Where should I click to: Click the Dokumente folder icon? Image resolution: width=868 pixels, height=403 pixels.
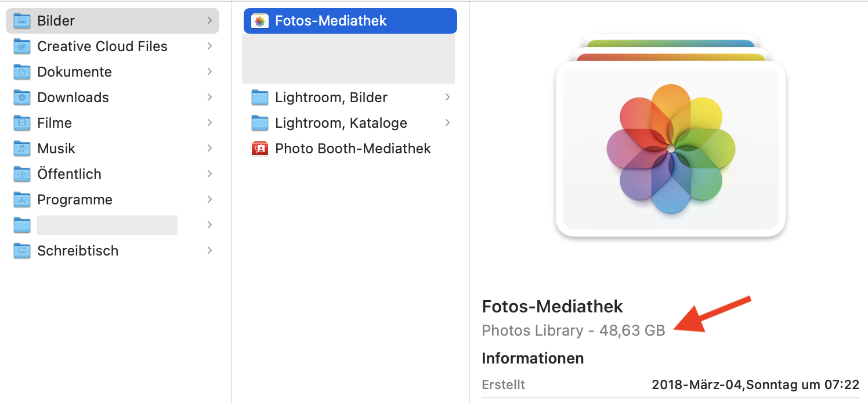(x=22, y=72)
